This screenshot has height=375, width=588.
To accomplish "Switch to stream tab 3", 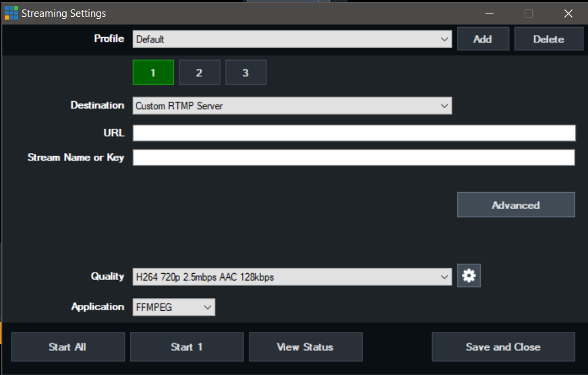I will 246,72.
